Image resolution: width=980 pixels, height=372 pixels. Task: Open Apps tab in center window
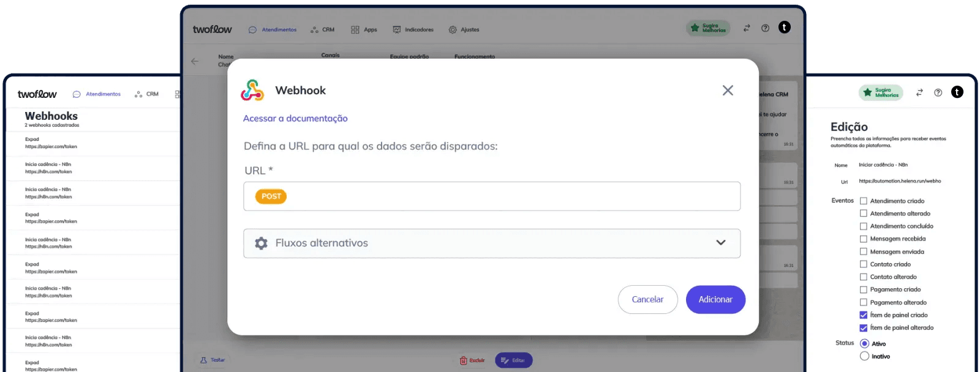coord(364,29)
